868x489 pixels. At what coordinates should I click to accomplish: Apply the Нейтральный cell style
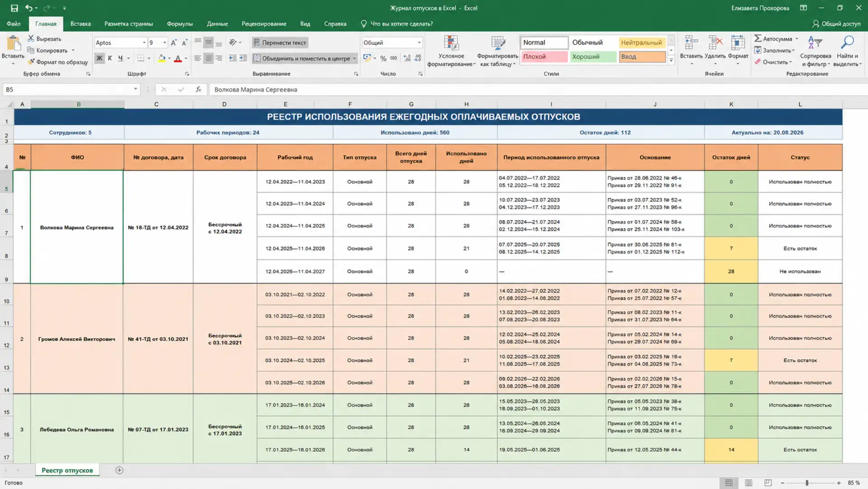click(642, 43)
